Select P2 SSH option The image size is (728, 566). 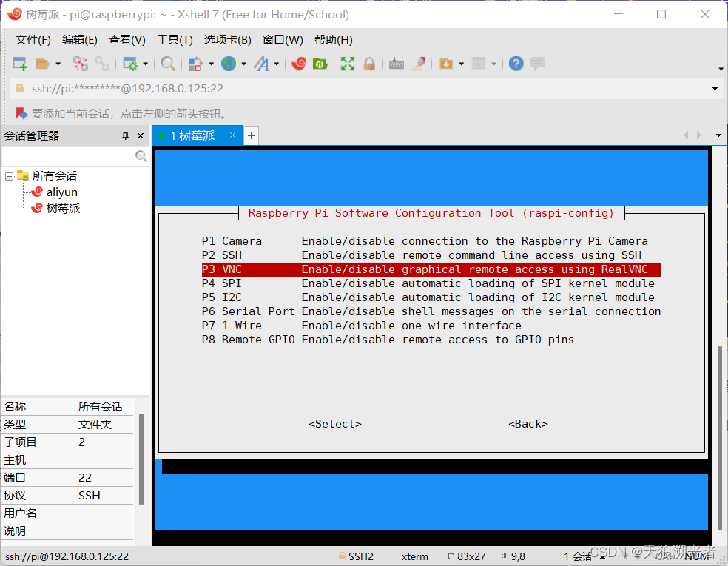[421, 255]
